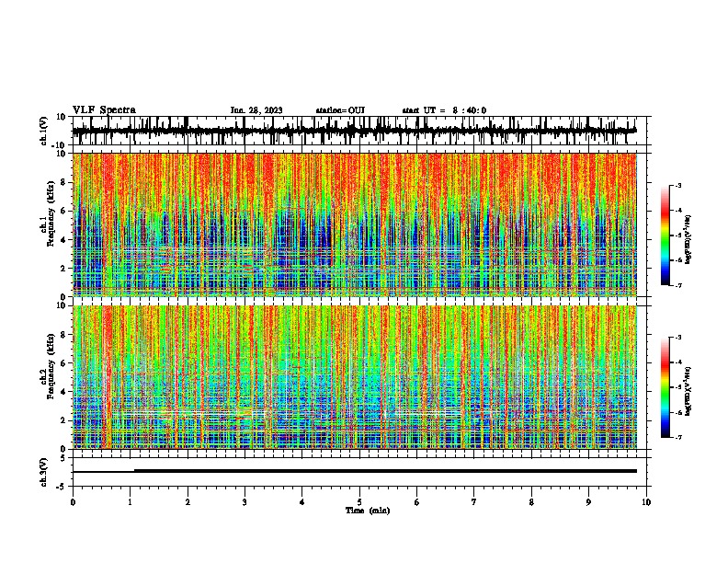This screenshot has width=728, height=563.
Task: Click the time axis tick label "0"
Action: 73,502
